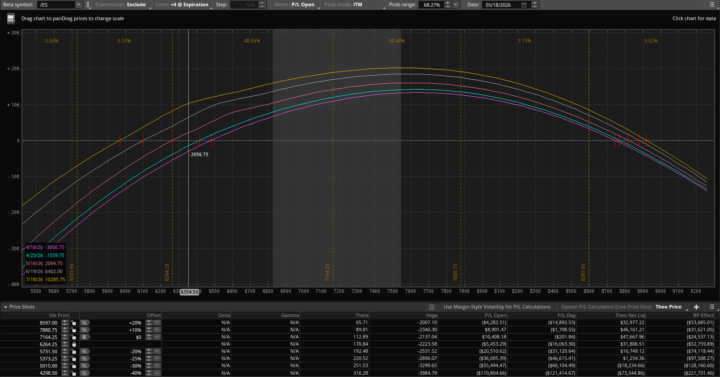This screenshot has width=720, height=377.
Task: Sort by the Vega column header
Action: point(432,315)
